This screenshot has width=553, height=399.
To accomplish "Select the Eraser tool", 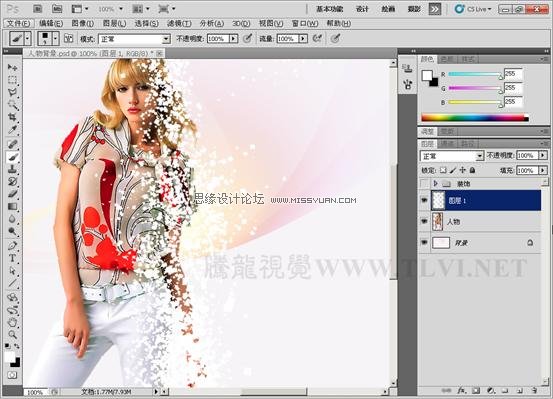I will pyautogui.click(x=13, y=194).
